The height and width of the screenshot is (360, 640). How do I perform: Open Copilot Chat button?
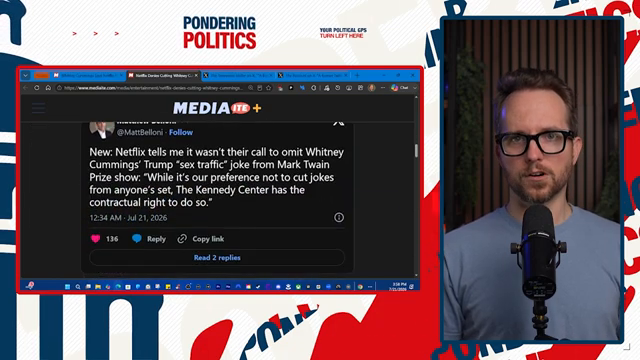[400, 88]
